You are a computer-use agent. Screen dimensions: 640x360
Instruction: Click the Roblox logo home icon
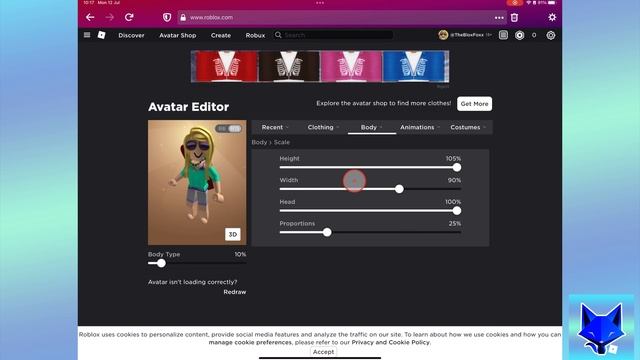[102, 35]
